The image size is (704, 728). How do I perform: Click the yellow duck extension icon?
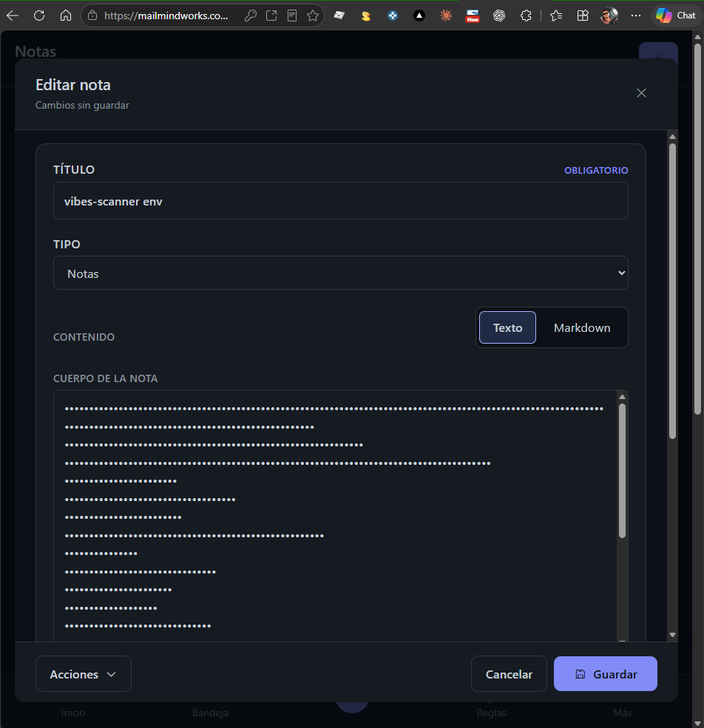366,16
